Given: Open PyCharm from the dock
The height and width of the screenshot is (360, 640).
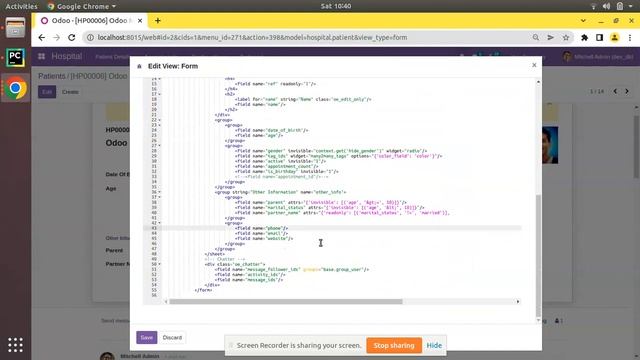Looking at the screenshot, I should coord(16,58).
